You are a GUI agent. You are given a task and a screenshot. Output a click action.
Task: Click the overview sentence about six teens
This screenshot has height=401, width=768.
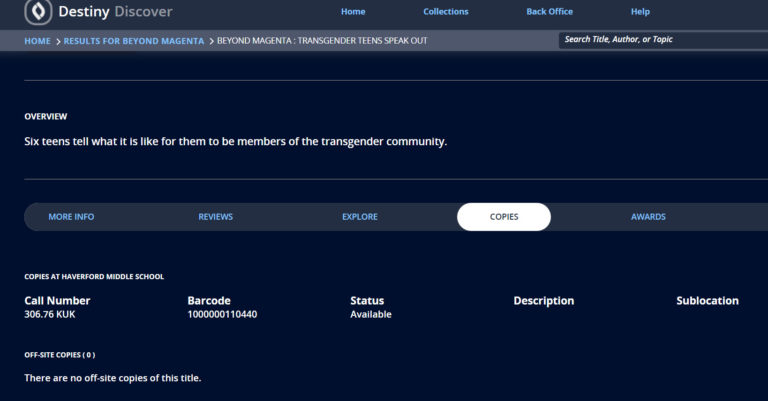[x=236, y=142]
